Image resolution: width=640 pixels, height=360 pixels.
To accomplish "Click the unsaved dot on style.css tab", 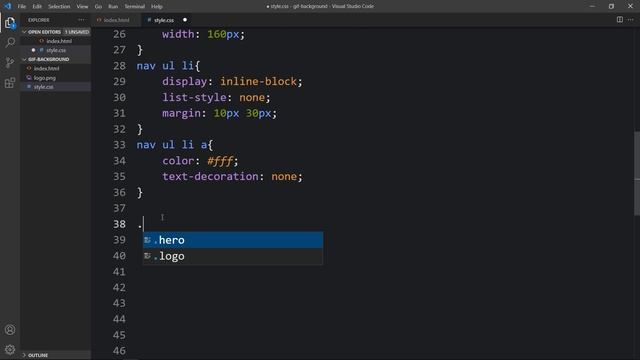I will 185,20.
